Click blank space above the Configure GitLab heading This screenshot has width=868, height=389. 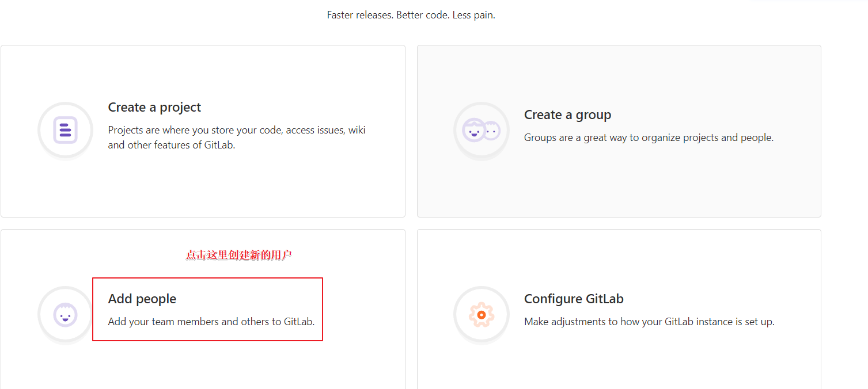pos(619,259)
